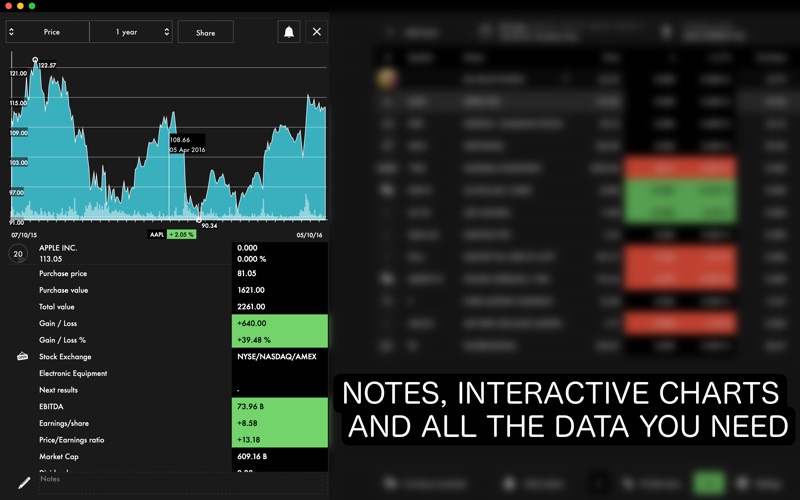800x500 pixels.
Task: Click the pencil edit notes icon
Action: (24, 483)
